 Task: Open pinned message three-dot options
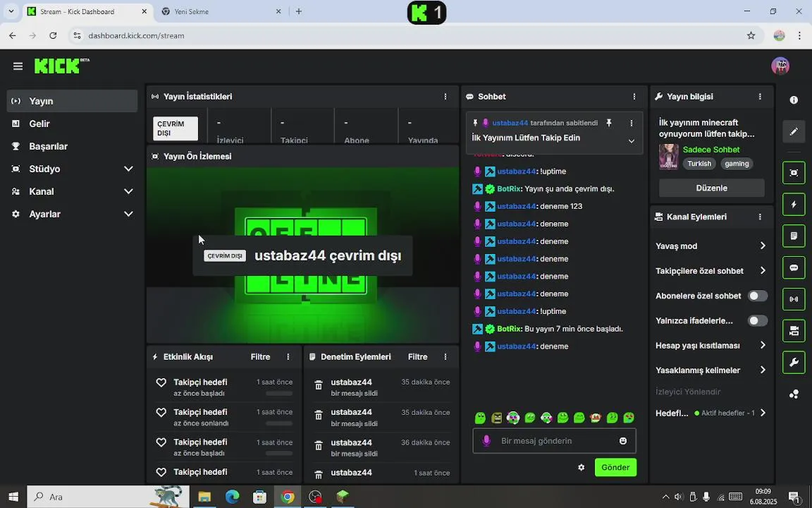[x=632, y=123]
